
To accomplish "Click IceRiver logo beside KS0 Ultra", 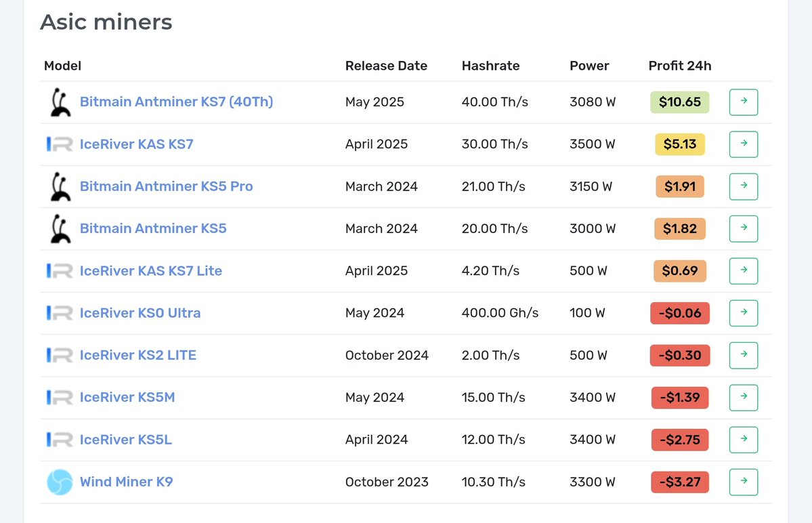I will coord(60,313).
